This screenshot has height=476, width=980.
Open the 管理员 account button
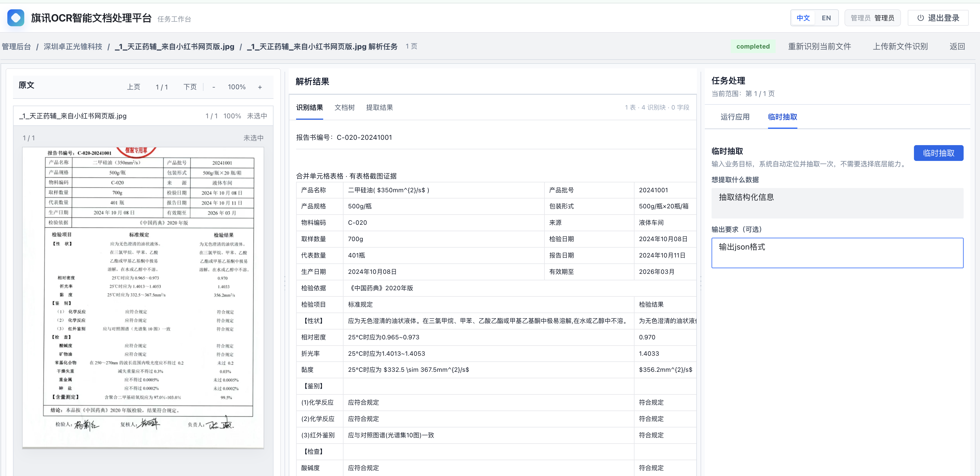[872, 18]
